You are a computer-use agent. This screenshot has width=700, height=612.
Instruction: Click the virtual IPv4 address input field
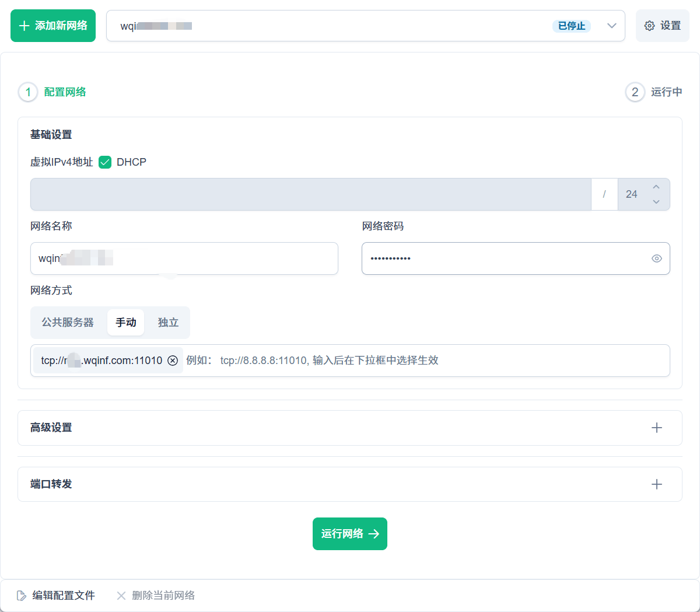310,194
